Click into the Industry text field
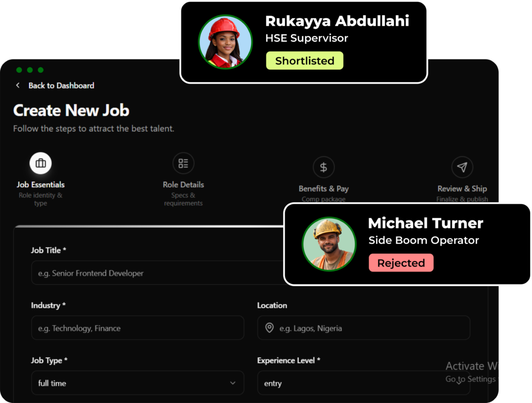This screenshot has width=532, height=403. 137,328
